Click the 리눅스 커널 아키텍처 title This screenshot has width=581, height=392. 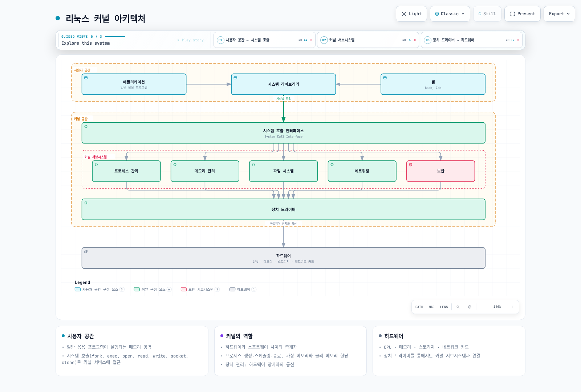[x=106, y=19]
